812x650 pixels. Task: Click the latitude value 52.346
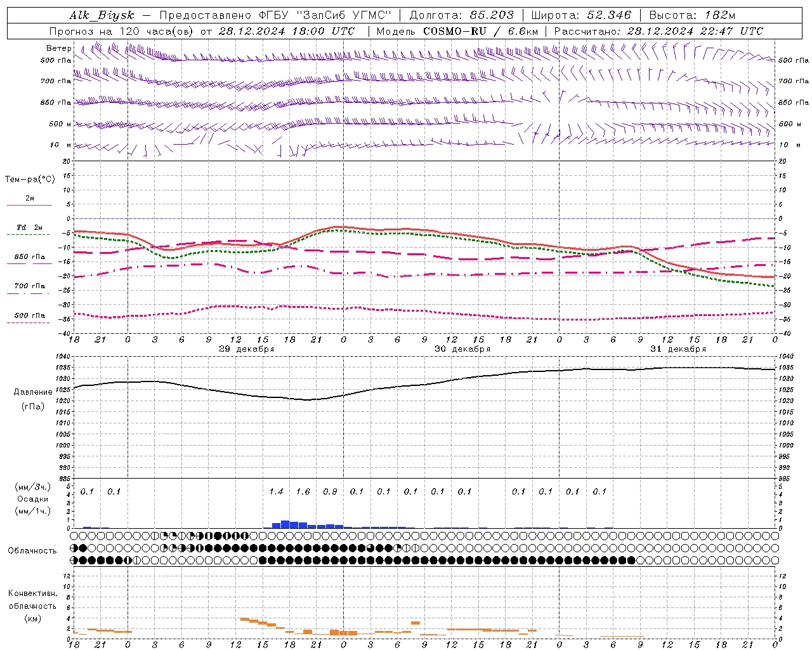pos(609,15)
